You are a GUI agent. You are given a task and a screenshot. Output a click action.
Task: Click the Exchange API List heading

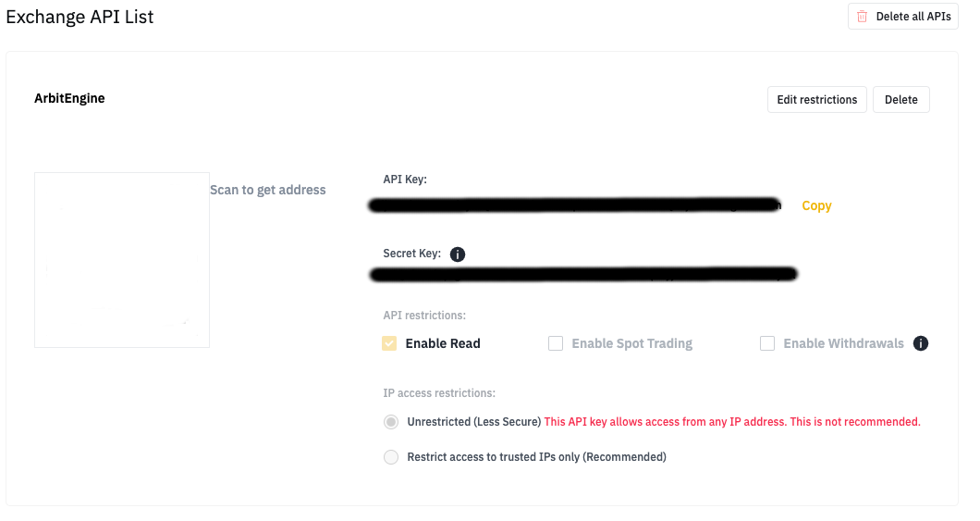(x=80, y=17)
